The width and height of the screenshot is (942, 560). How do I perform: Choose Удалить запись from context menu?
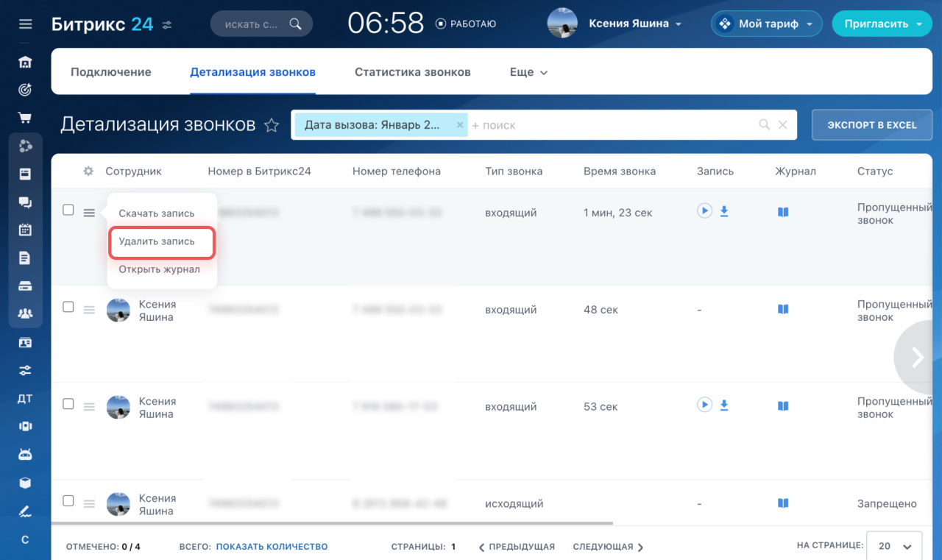[157, 241]
